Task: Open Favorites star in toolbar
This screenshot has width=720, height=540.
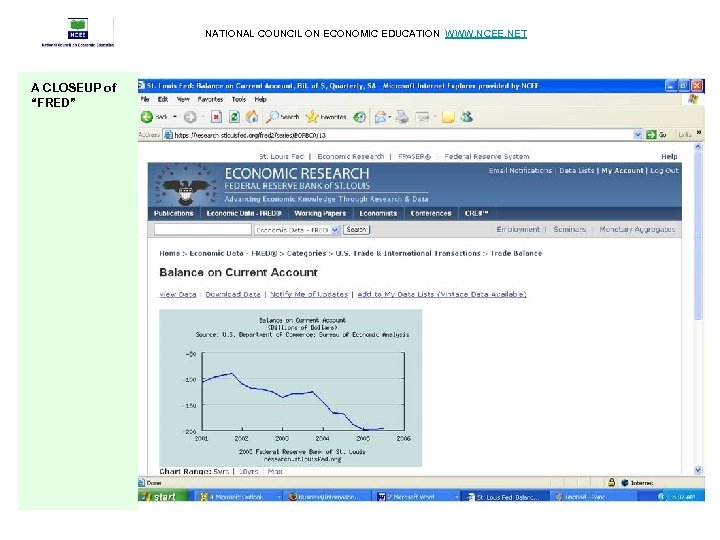Action: [x=326, y=117]
